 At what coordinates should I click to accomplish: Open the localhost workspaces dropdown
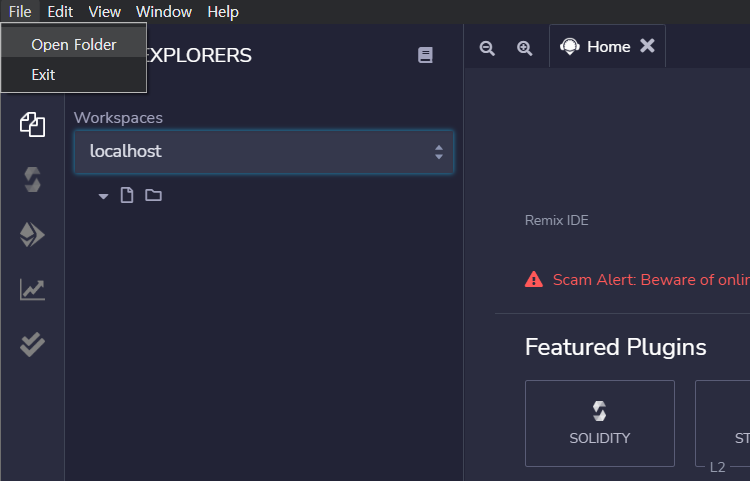pos(264,152)
